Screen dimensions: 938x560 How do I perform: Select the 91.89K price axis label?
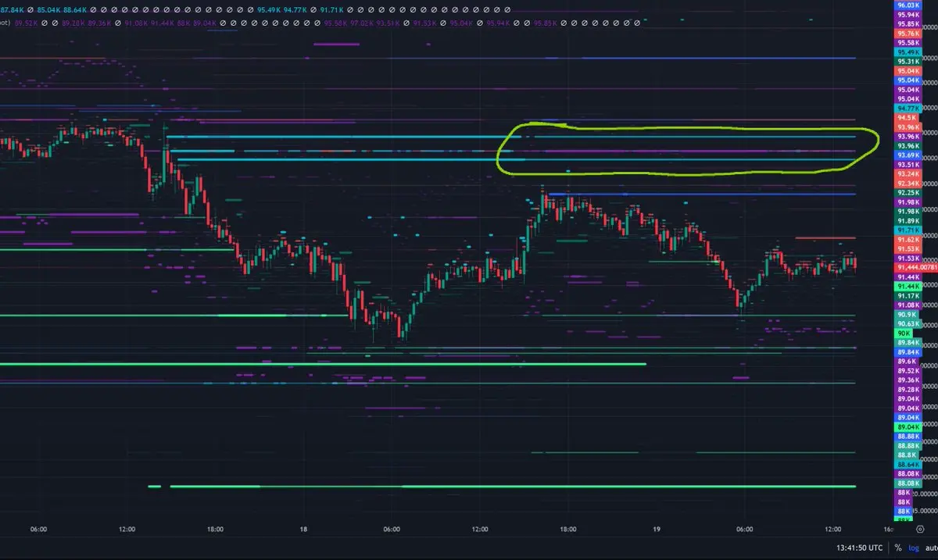(x=908, y=221)
